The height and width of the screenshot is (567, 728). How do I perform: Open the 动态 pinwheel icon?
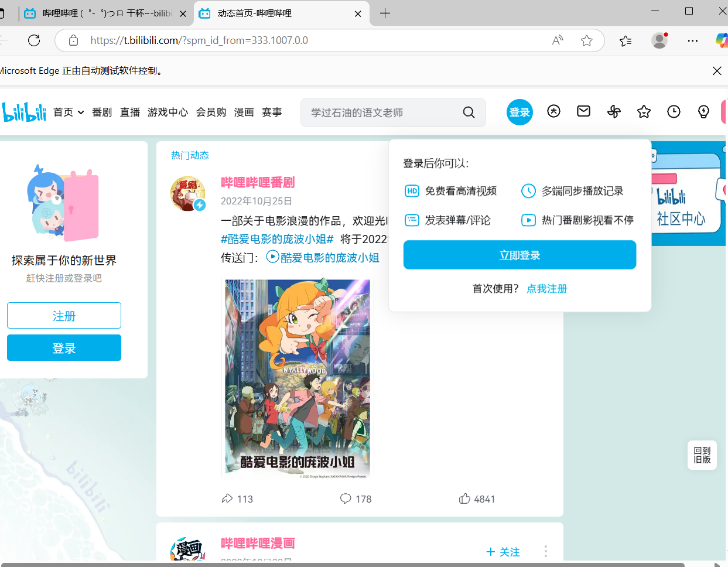pyautogui.click(x=614, y=111)
